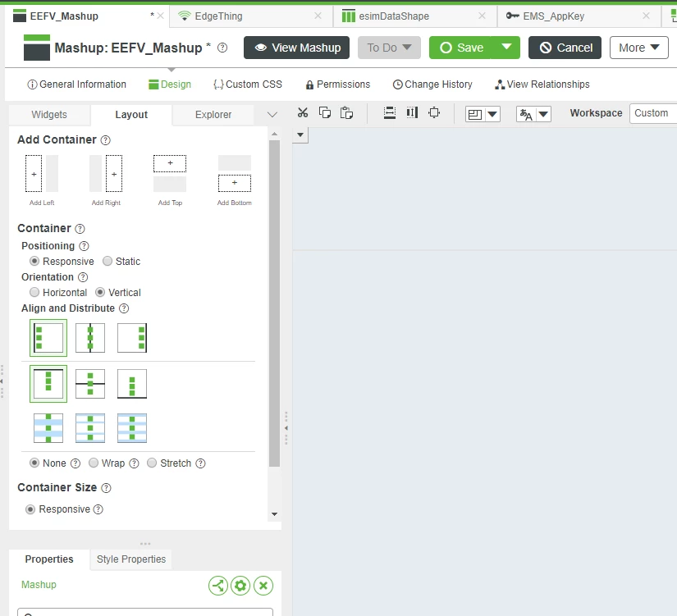
Task: Click the green X icon beside Mashup
Action: click(x=263, y=586)
